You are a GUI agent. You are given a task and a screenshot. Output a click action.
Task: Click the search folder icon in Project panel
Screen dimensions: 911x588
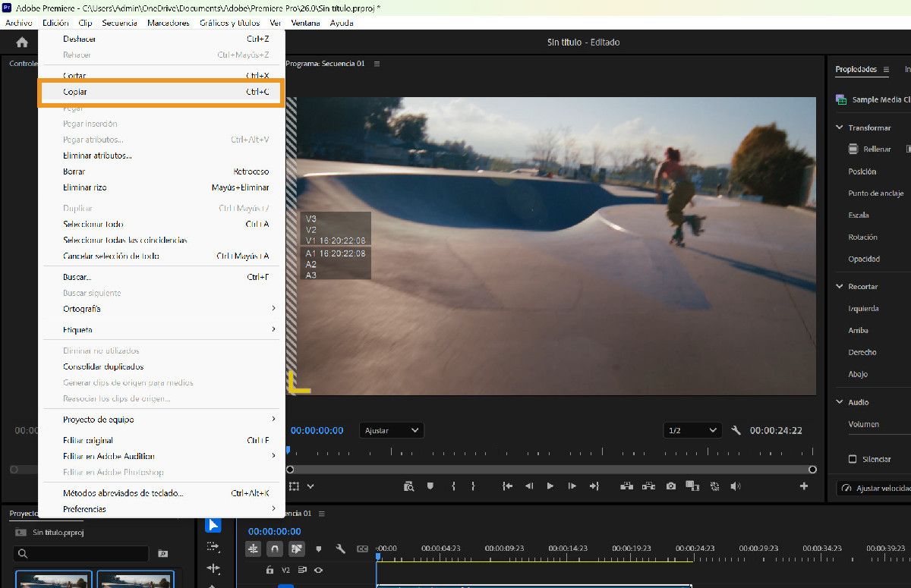point(162,554)
